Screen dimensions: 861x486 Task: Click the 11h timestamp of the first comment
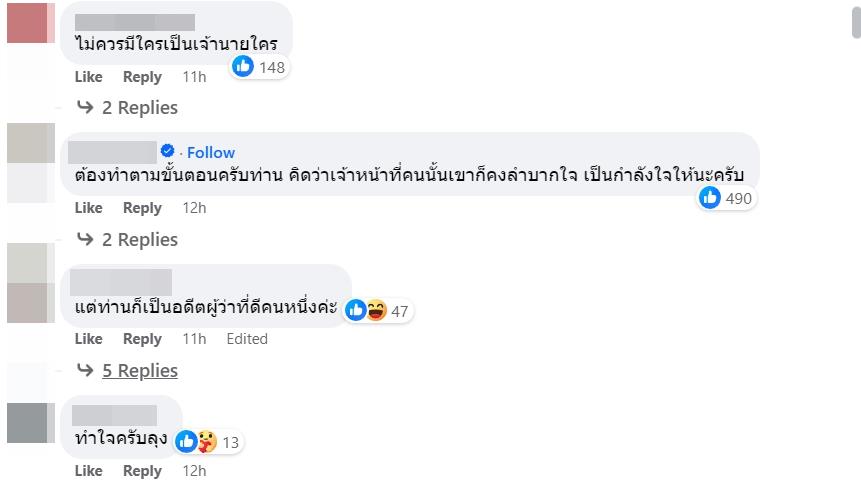[194, 77]
